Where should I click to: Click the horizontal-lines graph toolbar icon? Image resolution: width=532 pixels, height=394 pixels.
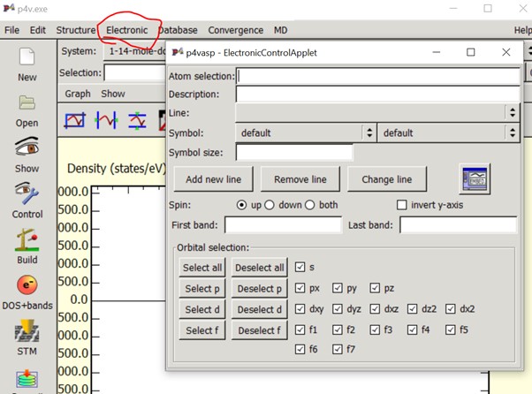tap(137, 121)
